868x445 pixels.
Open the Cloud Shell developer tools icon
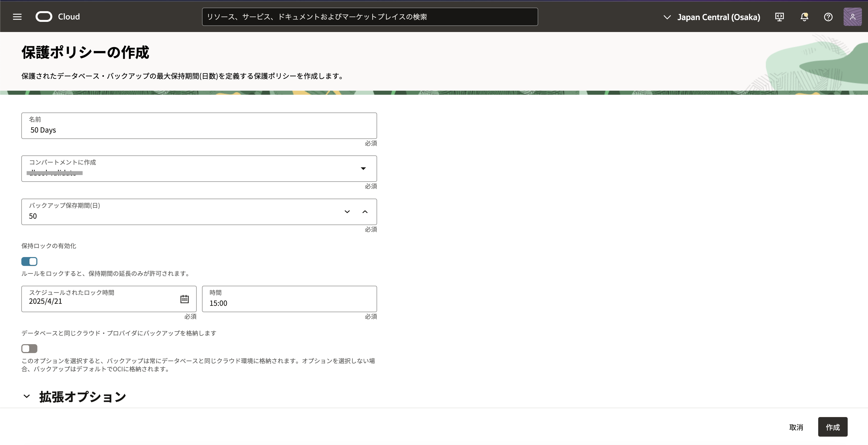pyautogui.click(x=779, y=17)
